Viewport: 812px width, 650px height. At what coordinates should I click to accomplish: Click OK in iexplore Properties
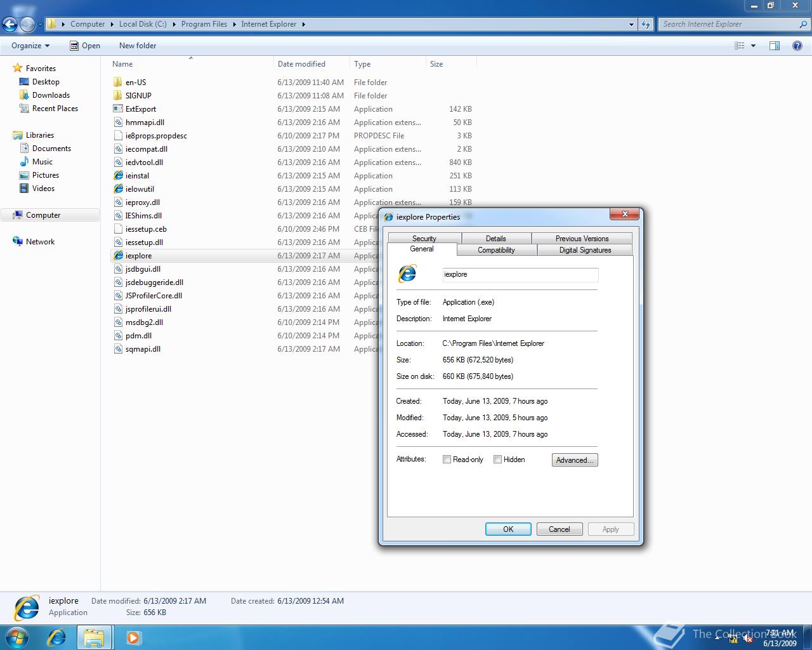tap(508, 529)
